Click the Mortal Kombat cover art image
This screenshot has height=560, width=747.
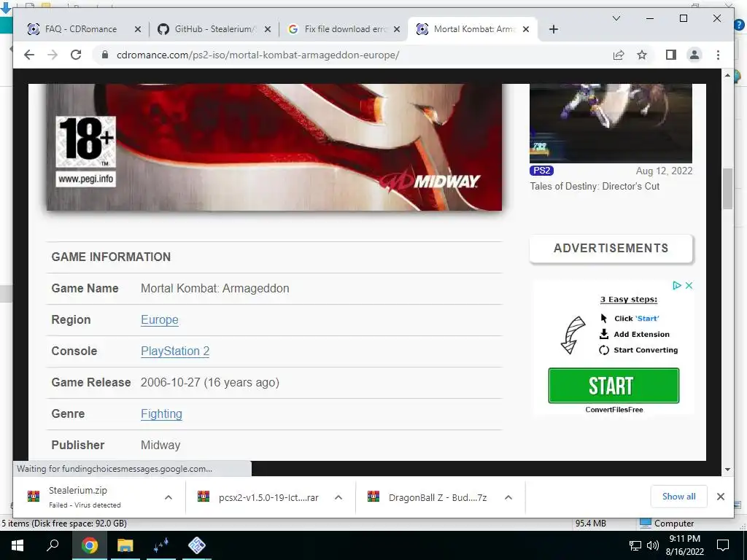coord(274,147)
